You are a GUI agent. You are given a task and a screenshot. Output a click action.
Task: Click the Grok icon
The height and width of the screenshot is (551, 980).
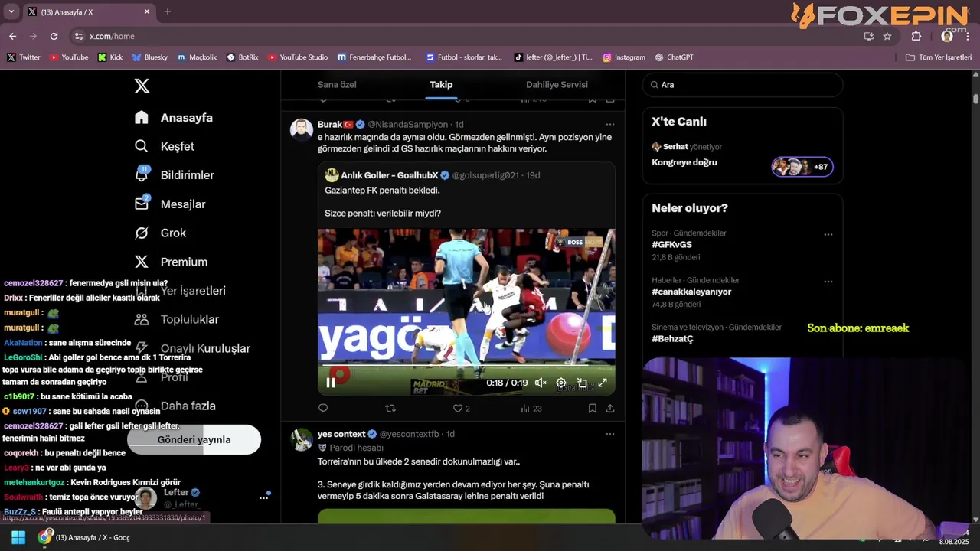(142, 233)
